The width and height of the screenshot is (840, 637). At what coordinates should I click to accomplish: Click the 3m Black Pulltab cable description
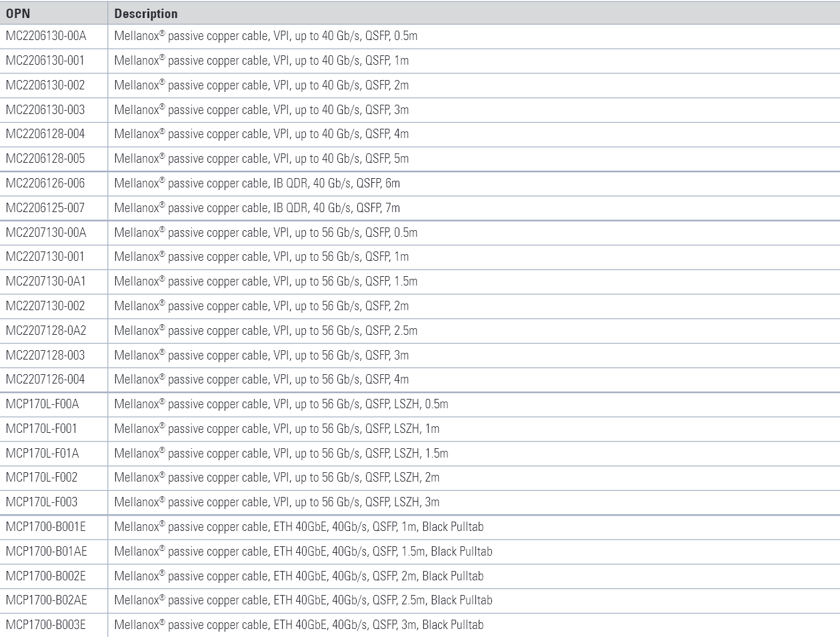pyautogui.click(x=299, y=625)
